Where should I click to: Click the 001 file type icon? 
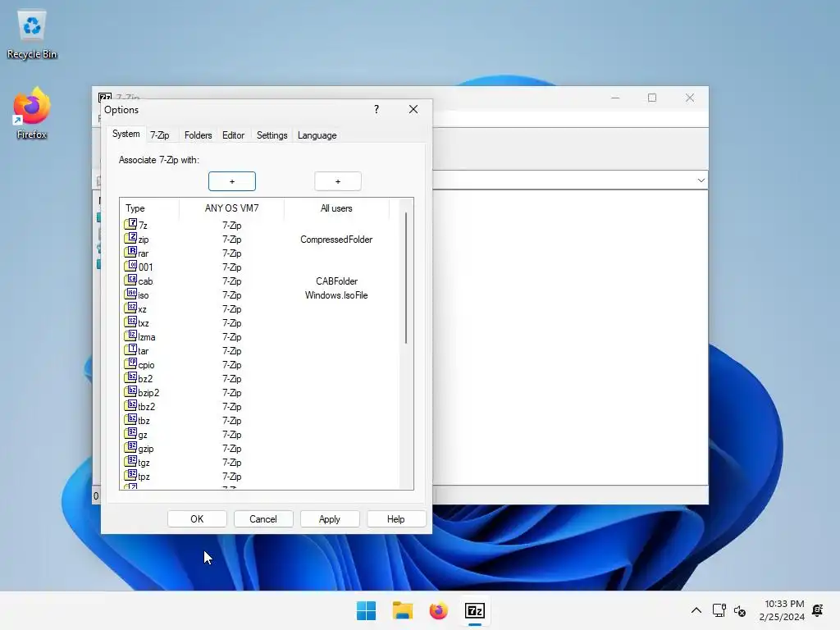130,266
